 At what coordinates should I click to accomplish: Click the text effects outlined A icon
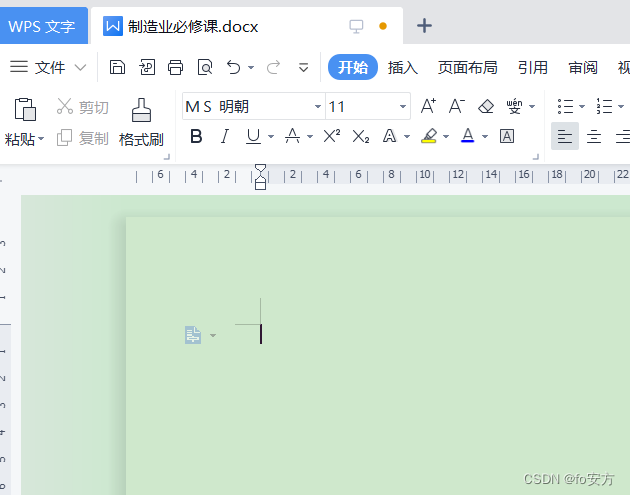[x=389, y=136]
